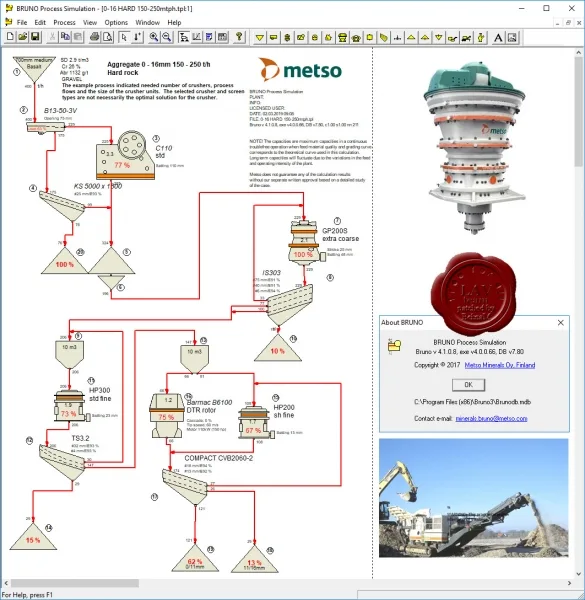Open the Window menu
The width and height of the screenshot is (585, 600).
pyautogui.click(x=147, y=23)
